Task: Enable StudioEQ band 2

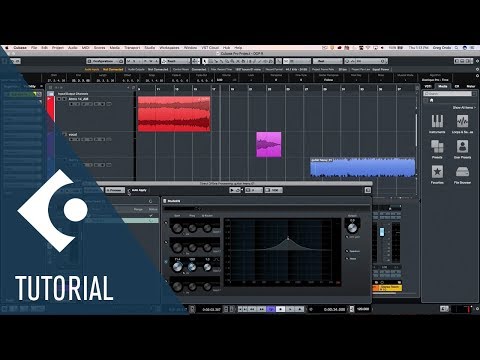Action: click(x=166, y=242)
